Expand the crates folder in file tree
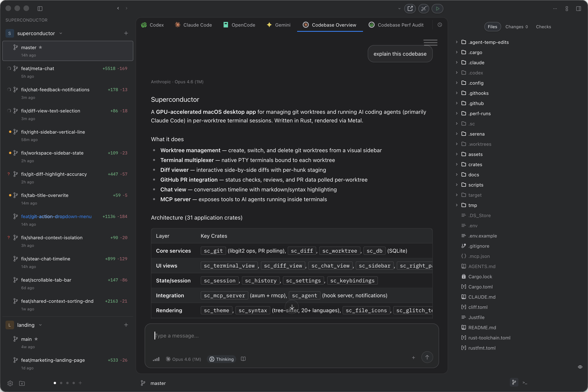Screen dimensions: 588x392 coord(457,164)
